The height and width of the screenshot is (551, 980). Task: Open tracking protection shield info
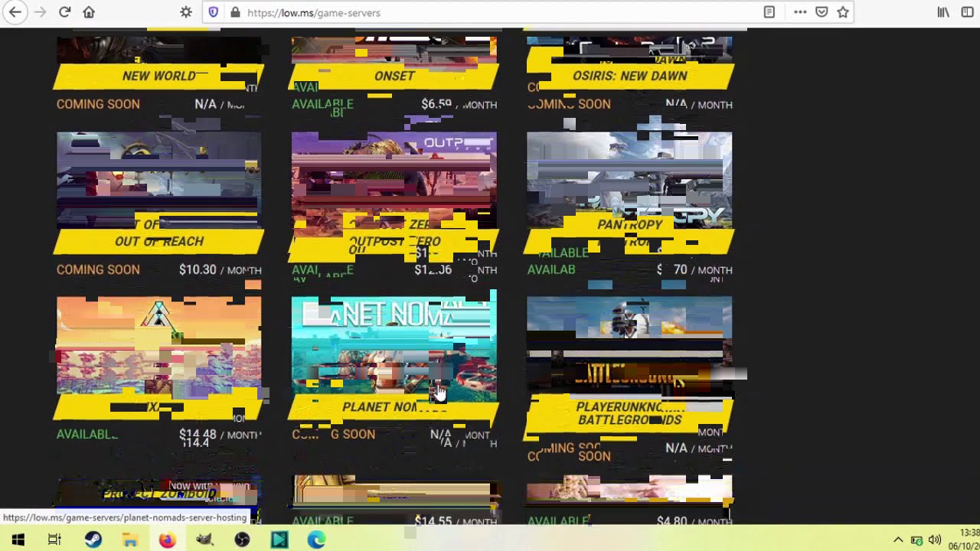tap(214, 12)
